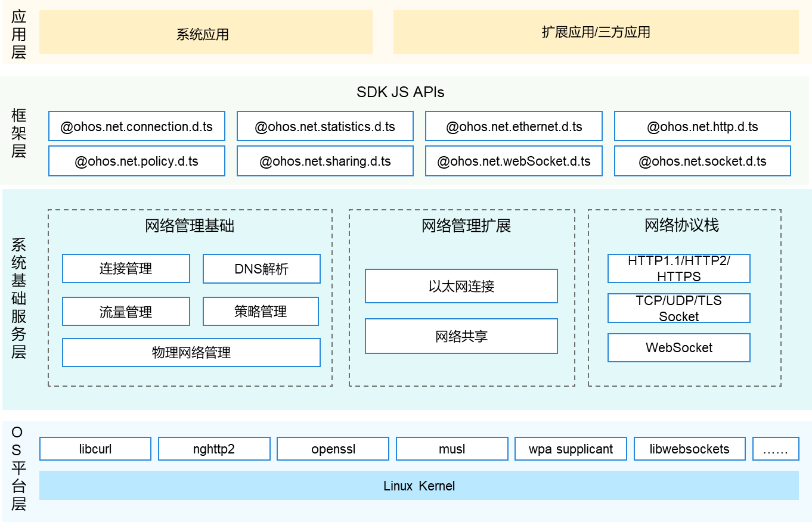Select the HTTP1.1/HTTP2/HTTPS protocol box
812x522 pixels.
678,268
